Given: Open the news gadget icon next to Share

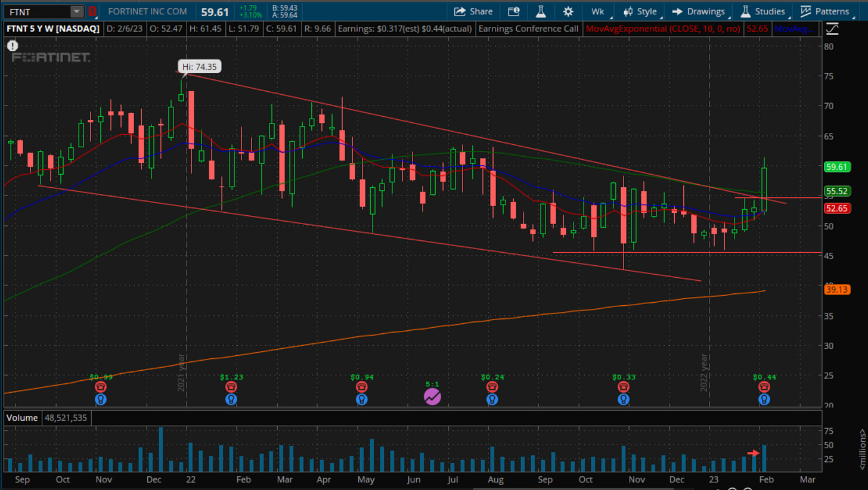Looking at the screenshot, I should pyautogui.click(x=513, y=11).
